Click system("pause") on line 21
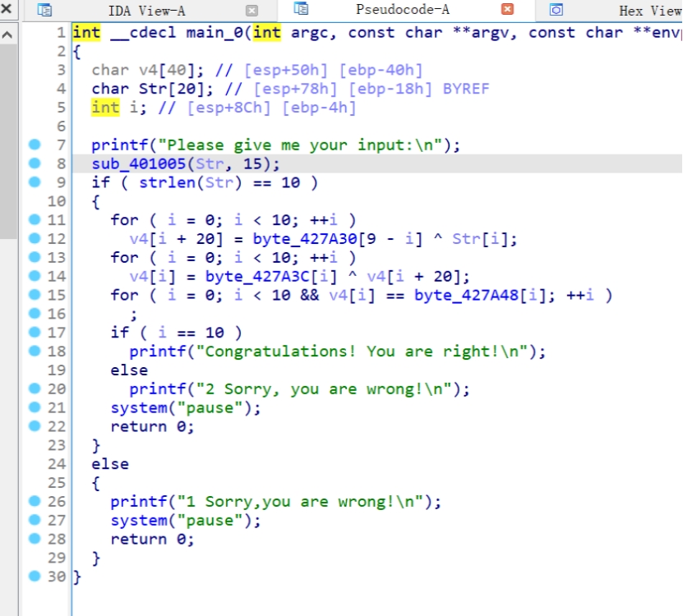This screenshot has width=683, height=616. tap(186, 408)
